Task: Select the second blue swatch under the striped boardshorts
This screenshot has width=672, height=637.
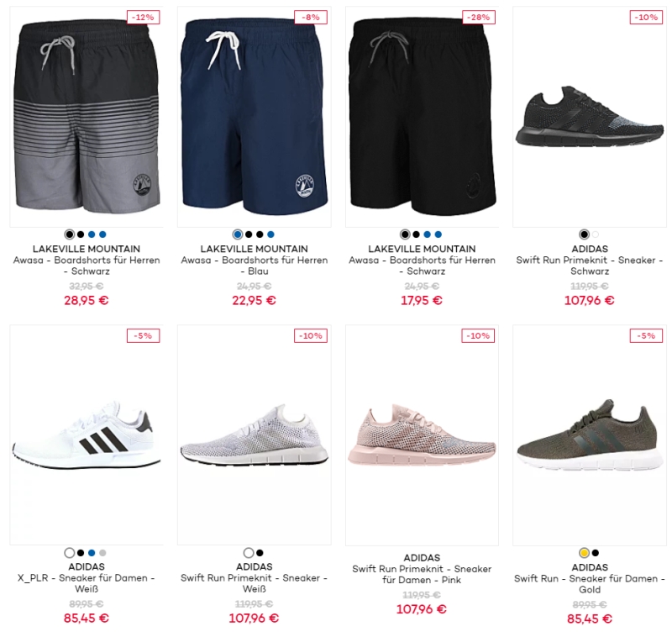Action: (x=102, y=234)
